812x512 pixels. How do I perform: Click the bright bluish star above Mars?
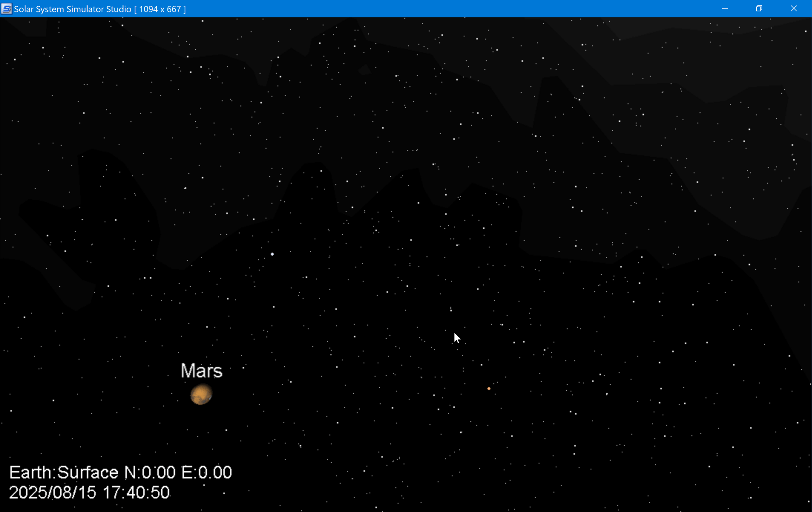[x=272, y=254]
